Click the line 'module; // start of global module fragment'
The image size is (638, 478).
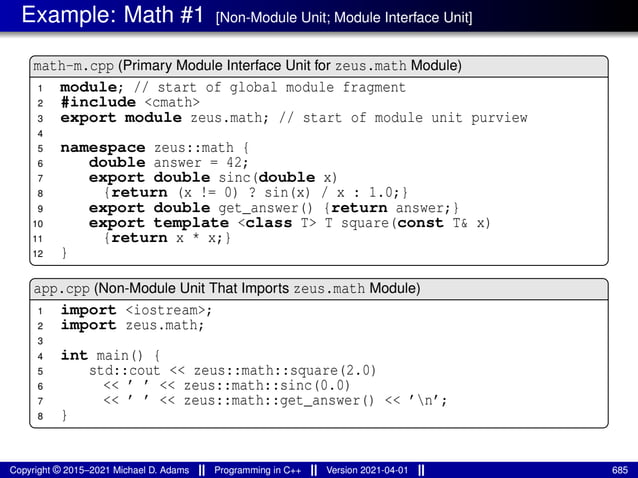coord(233,87)
